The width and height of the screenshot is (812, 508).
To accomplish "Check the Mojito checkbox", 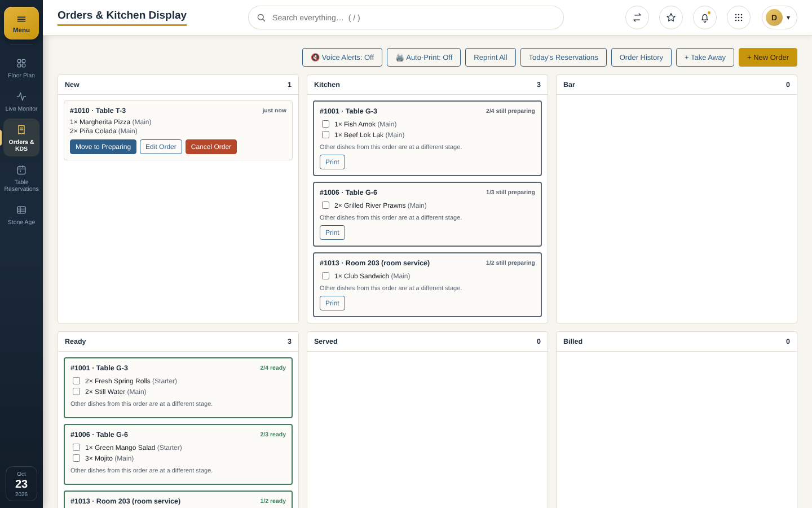I will tap(76, 458).
